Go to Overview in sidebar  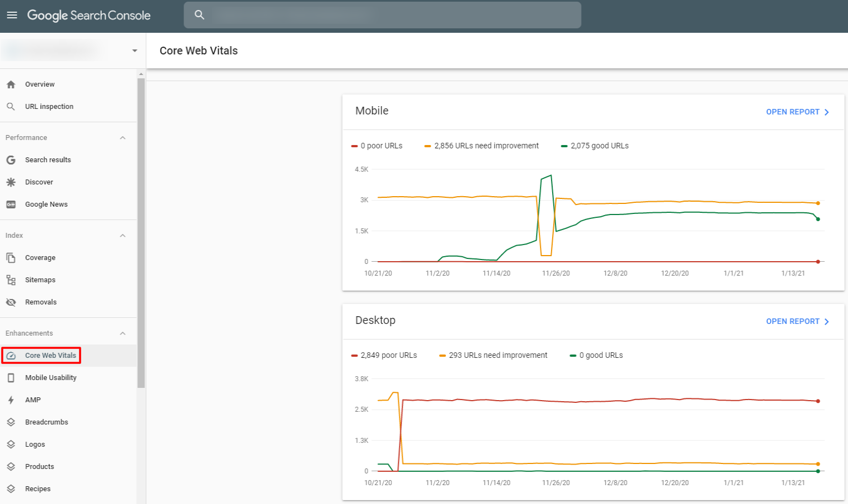coord(40,84)
